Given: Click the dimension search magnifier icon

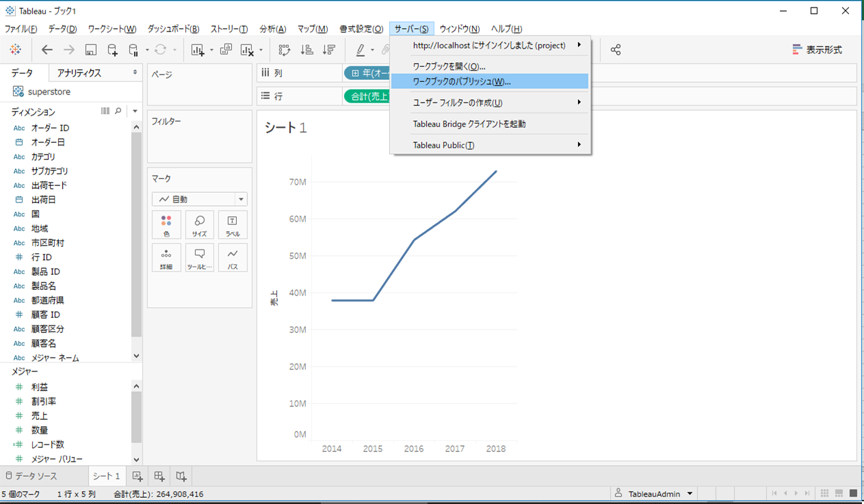Looking at the screenshot, I should 118,111.
